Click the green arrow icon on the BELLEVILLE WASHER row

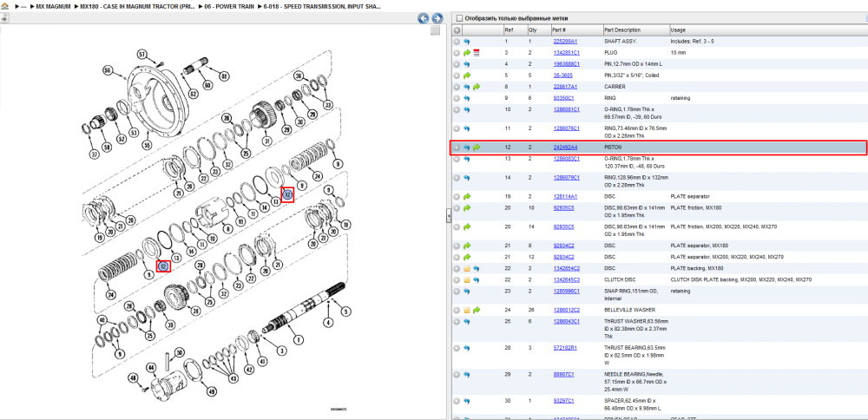(x=476, y=310)
